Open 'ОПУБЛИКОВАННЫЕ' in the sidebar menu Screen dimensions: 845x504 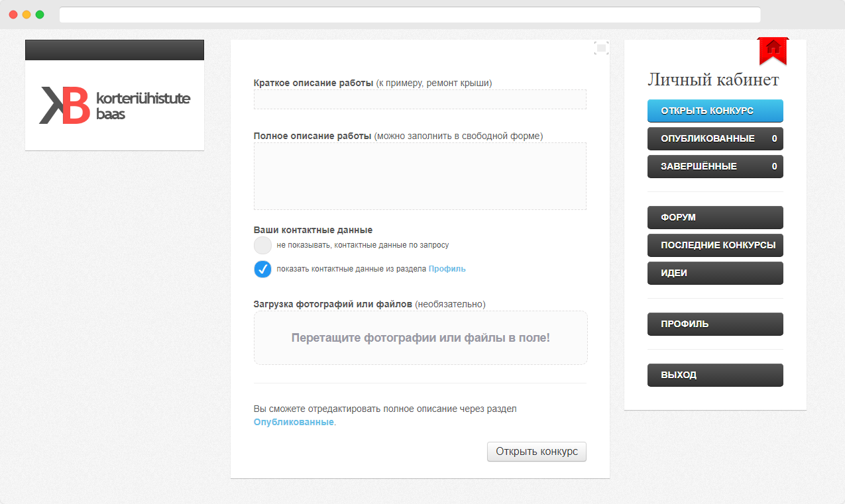tap(715, 138)
